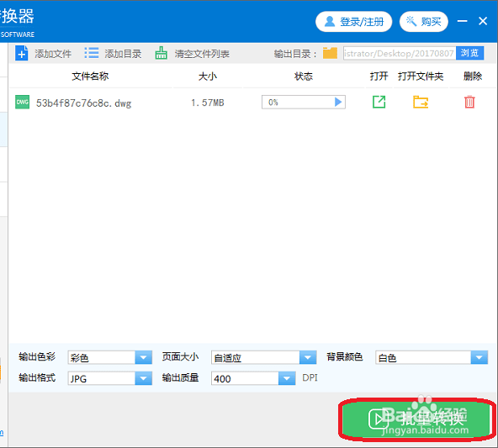
Task: Click the browse output directory button
Action: pyautogui.click(x=469, y=53)
